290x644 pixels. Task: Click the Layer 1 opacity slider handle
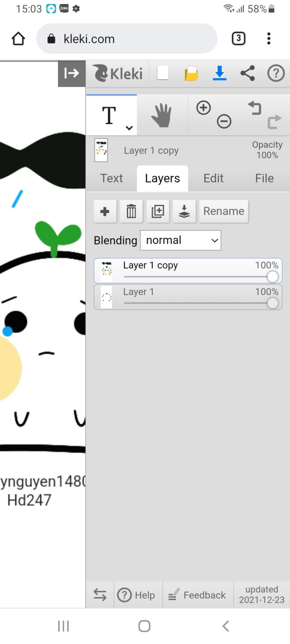click(x=272, y=303)
